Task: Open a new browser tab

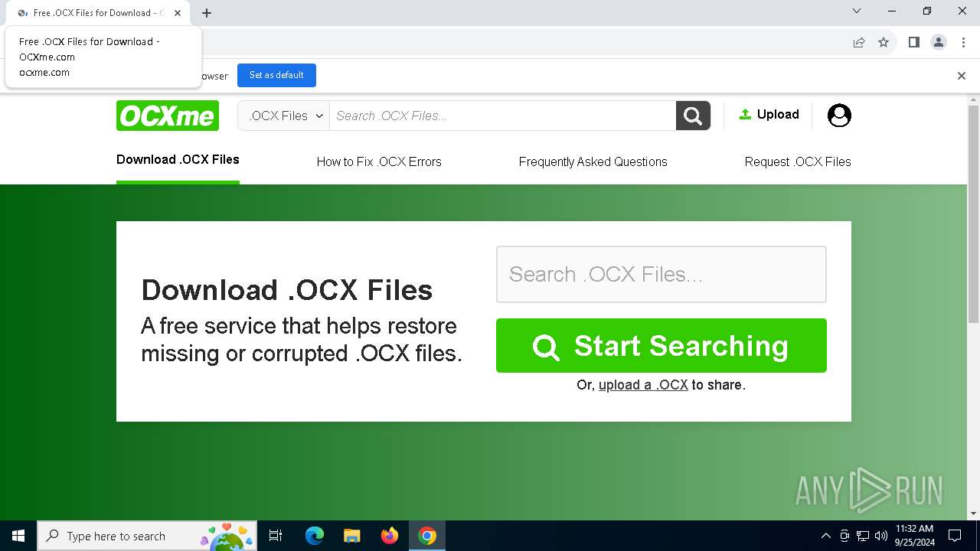Action: point(207,13)
